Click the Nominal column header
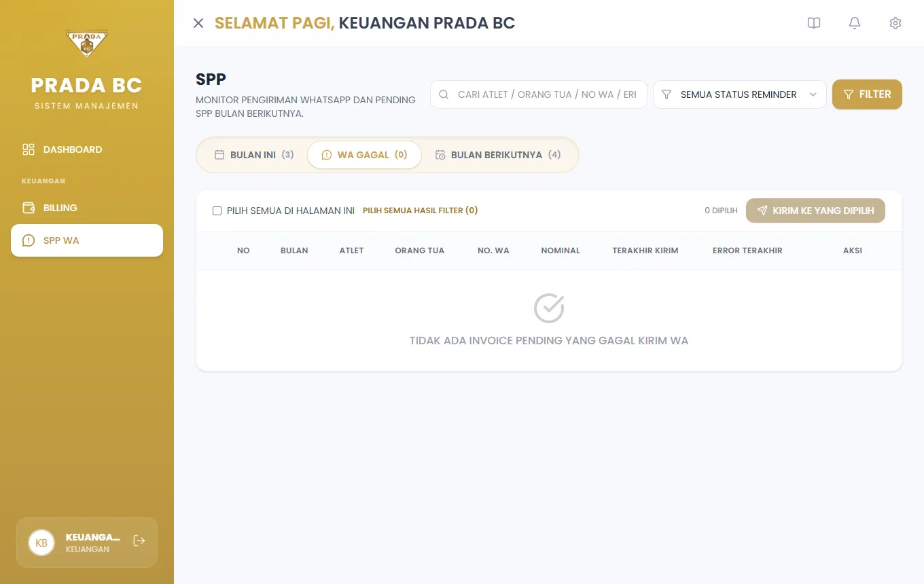 pyautogui.click(x=561, y=251)
